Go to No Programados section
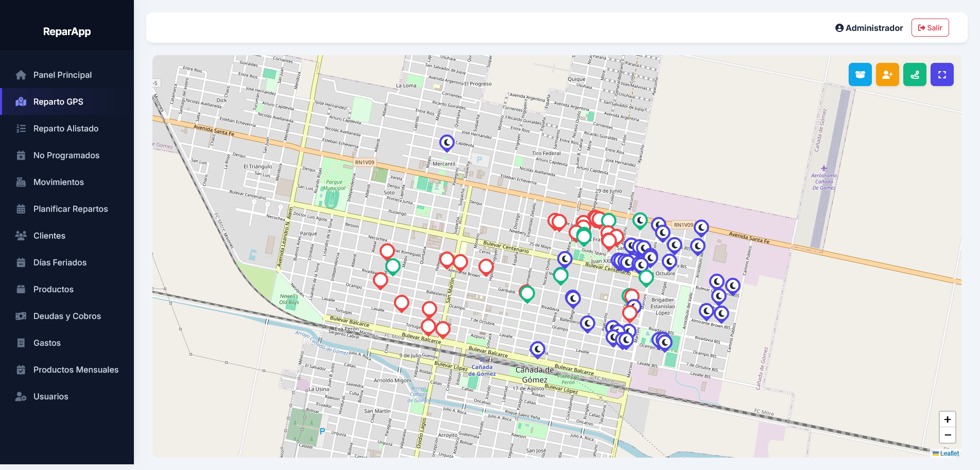This screenshot has height=470, width=980. tap(67, 155)
